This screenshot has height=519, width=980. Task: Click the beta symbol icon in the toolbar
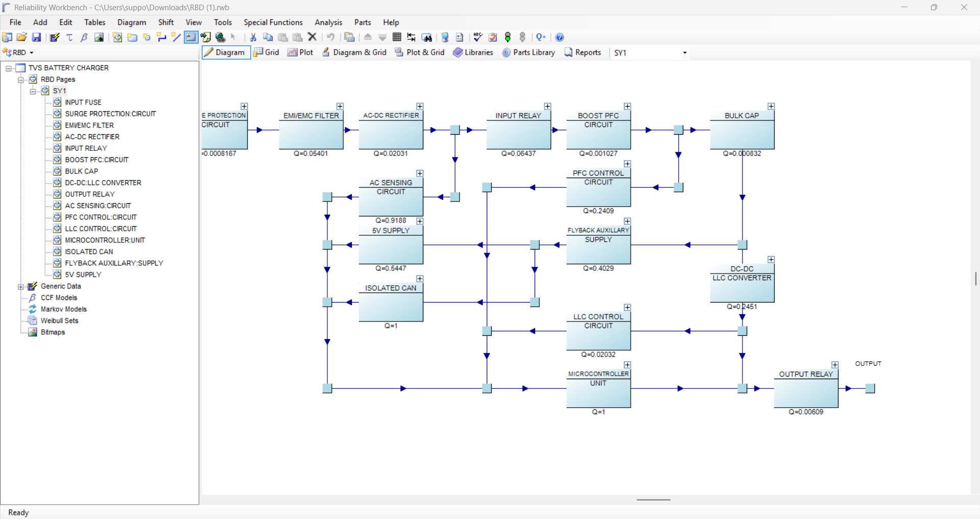(x=84, y=37)
